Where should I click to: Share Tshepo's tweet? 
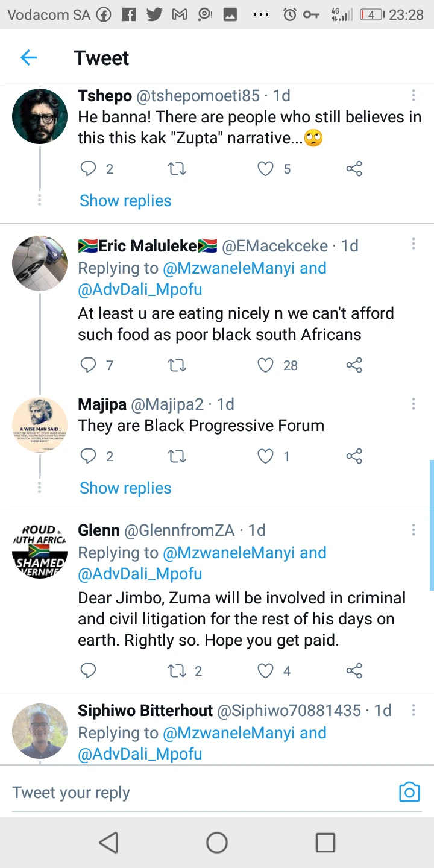[354, 169]
